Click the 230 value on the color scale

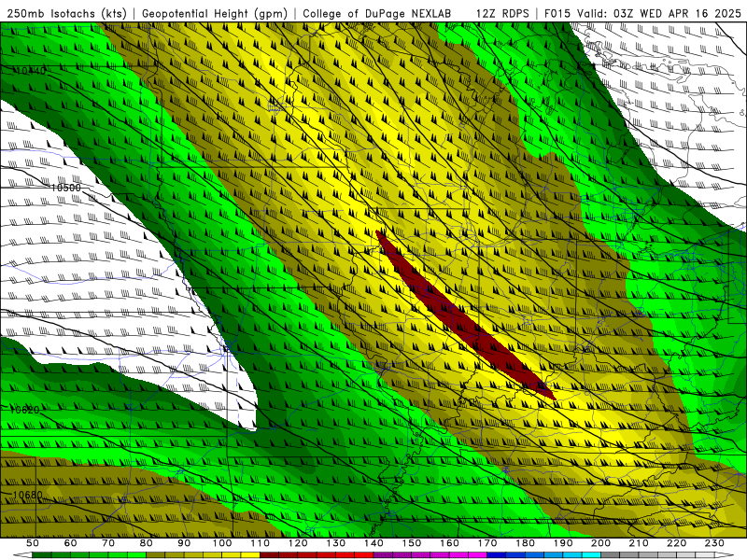tap(714, 543)
